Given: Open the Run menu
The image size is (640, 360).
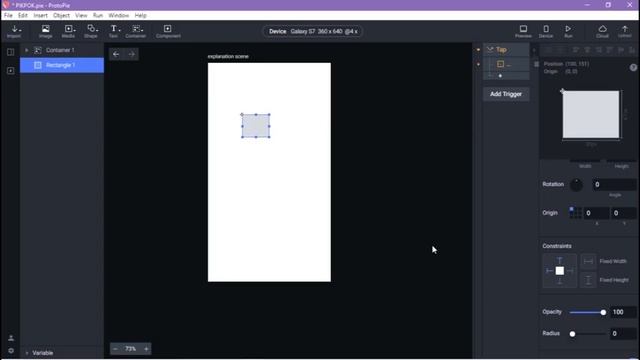Looking at the screenshot, I should point(98,16).
